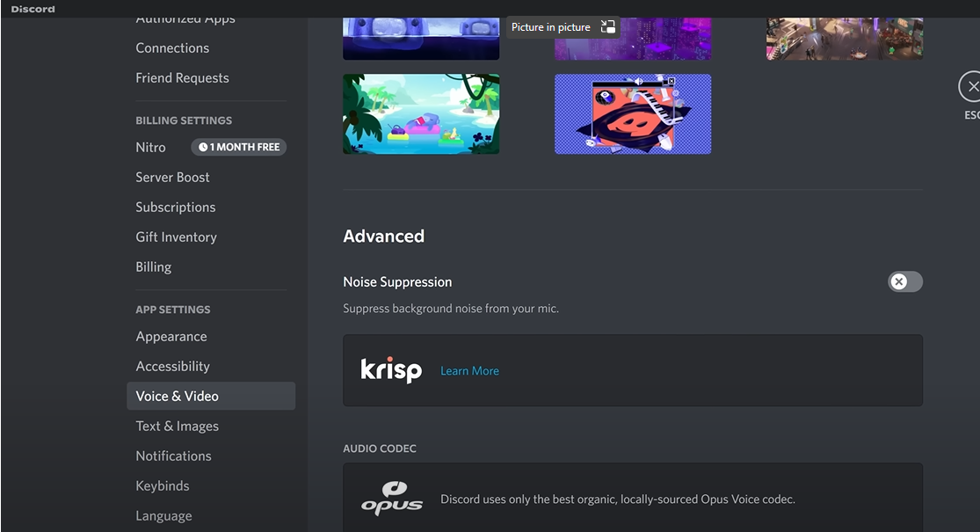The height and width of the screenshot is (532, 980).
Task: Switch to Notifications settings
Action: pos(173,456)
